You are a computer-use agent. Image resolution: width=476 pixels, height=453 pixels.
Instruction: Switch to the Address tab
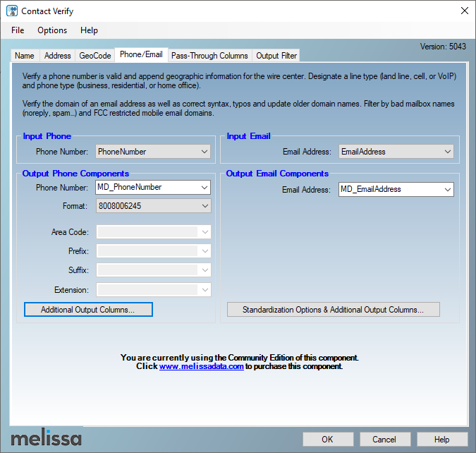click(57, 56)
